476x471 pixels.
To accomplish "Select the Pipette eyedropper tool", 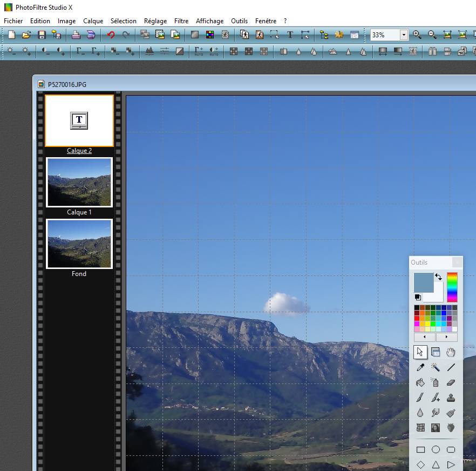I will (420, 367).
